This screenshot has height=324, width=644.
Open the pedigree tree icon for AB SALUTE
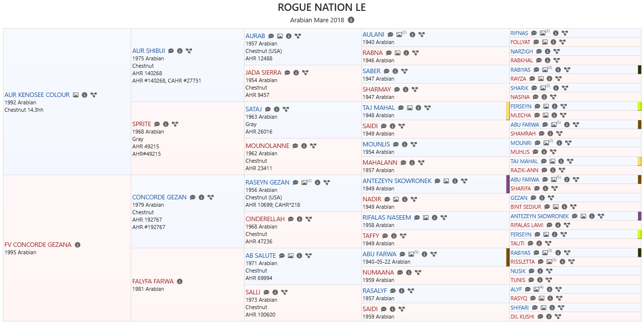tap(308, 256)
